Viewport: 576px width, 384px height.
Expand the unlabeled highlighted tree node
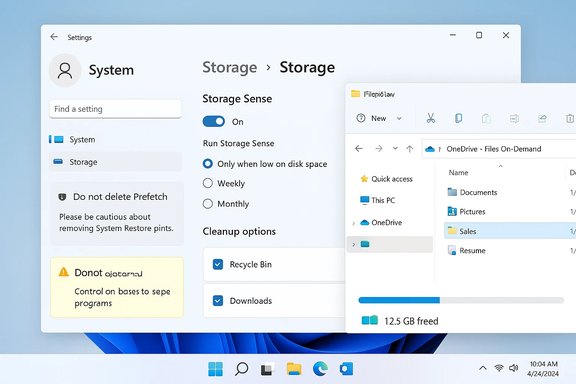353,244
